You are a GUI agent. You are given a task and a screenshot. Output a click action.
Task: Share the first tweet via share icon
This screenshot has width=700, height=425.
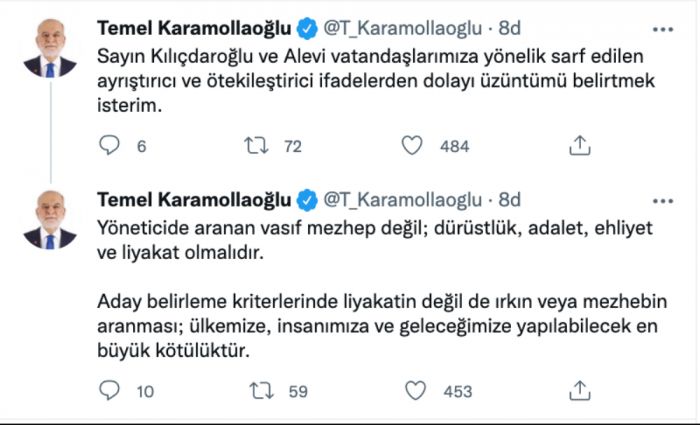coord(579,146)
